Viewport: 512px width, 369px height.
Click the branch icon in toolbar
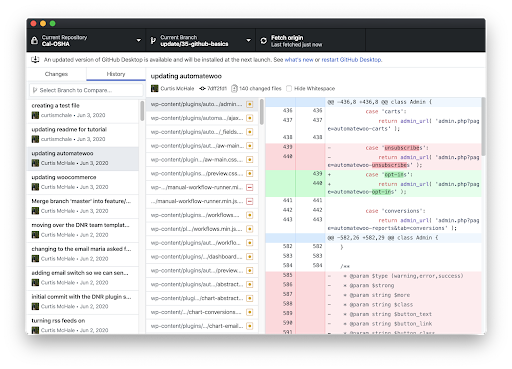[x=153, y=40]
